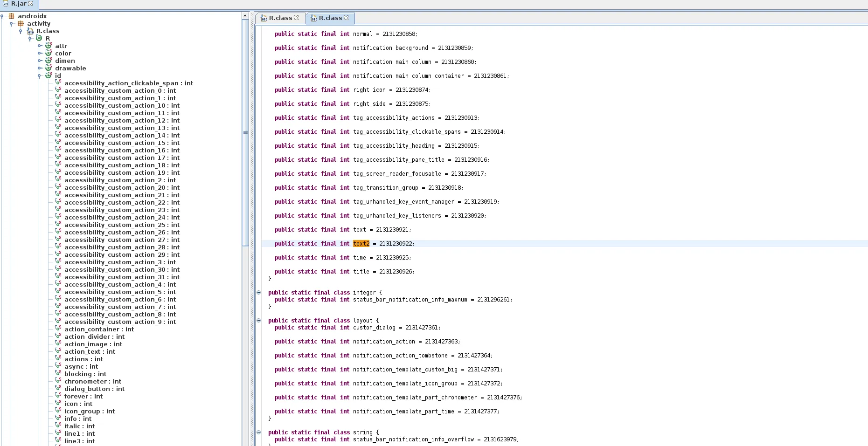
Task: Click field icon of accessibility_custom_action_20
Action: (58, 187)
